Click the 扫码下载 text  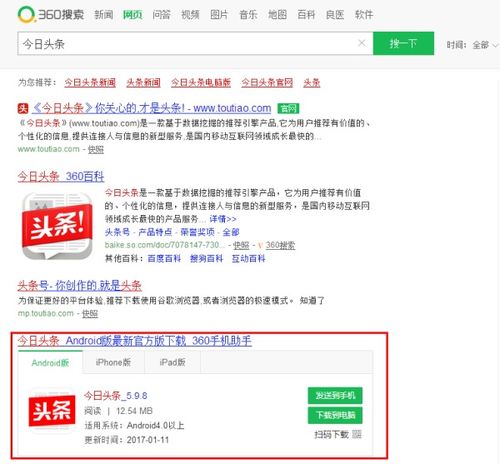click(x=332, y=434)
